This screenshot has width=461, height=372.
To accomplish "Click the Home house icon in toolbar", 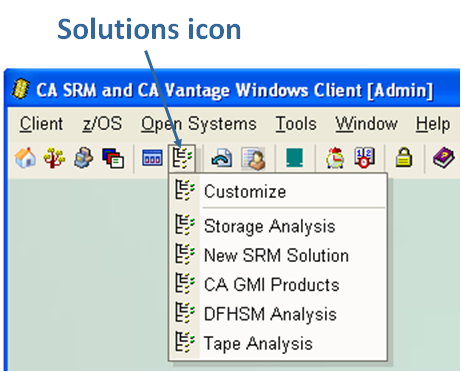I will [25, 158].
